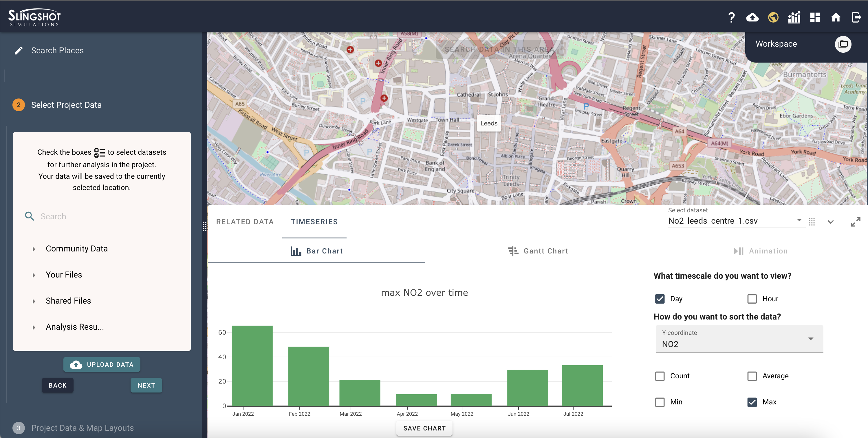This screenshot has height=438, width=868.
Task: Click the 'max NO2 over time' chart title
Action: [x=424, y=293]
